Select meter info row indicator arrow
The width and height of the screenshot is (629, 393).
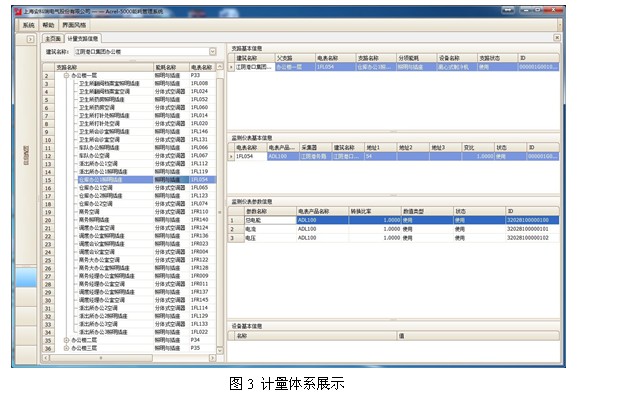231,156
